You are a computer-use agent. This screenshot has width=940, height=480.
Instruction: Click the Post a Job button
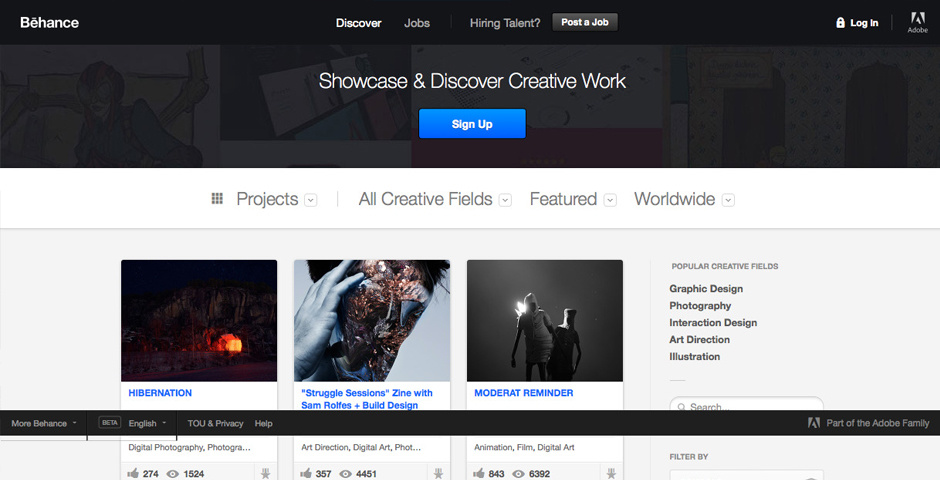[585, 22]
